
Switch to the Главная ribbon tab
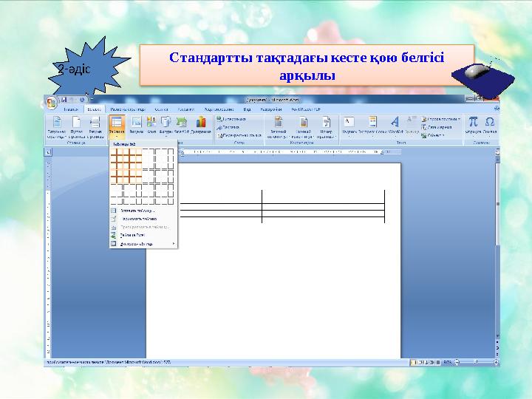click(71, 109)
